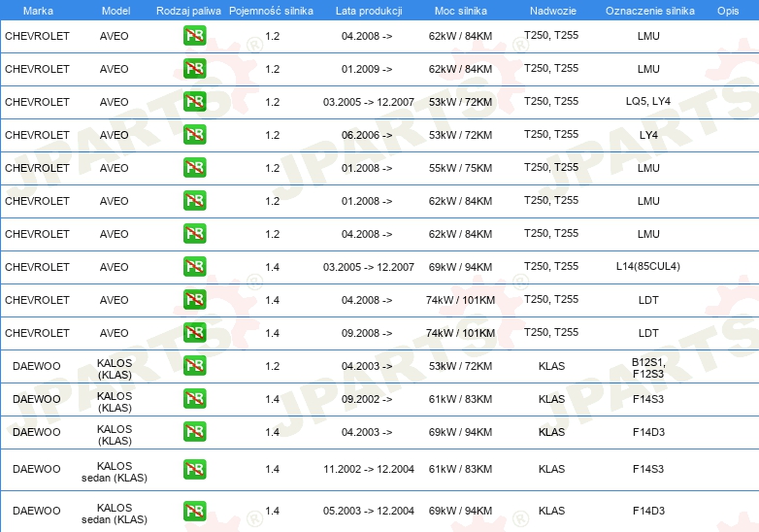
Task: Click fuel icon for Kalos 09.2002 row
Action: pyautogui.click(x=194, y=398)
